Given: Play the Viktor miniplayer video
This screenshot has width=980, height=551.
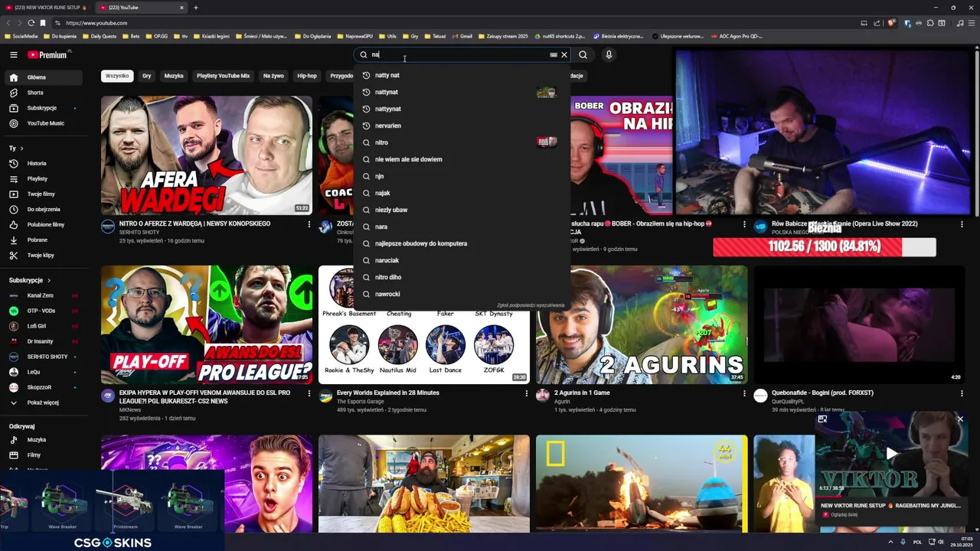Looking at the screenshot, I should tap(891, 454).
